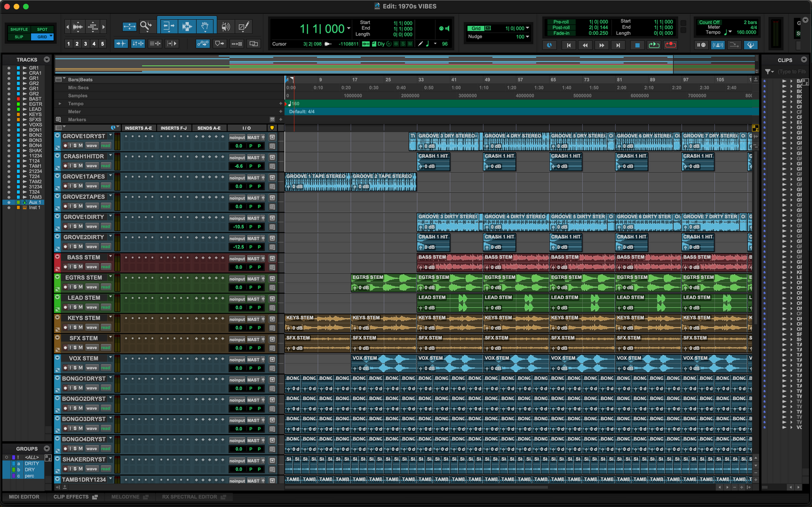Image resolution: width=812 pixels, height=507 pixels.
Task: Click the Return to Zero transport button
Action: tap(569, 45)
